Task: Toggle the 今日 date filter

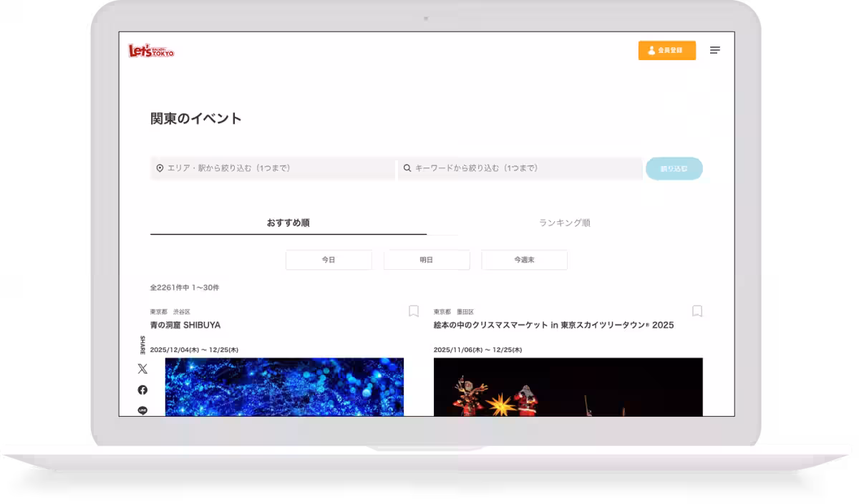Action: coord(329,259)
